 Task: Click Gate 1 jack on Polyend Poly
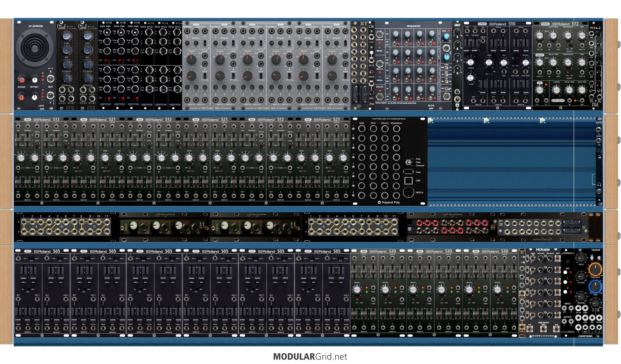click(362, 129)
